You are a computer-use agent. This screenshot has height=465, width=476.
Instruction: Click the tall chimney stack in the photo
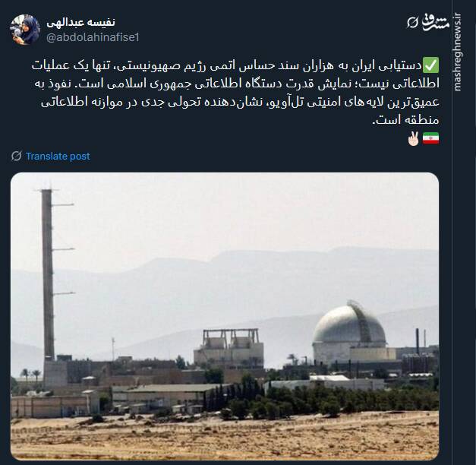48,274
